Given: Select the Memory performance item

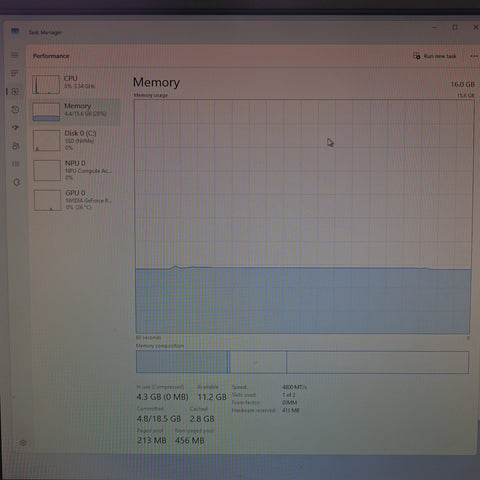Looking at the screenshot, I should point(75,112).
